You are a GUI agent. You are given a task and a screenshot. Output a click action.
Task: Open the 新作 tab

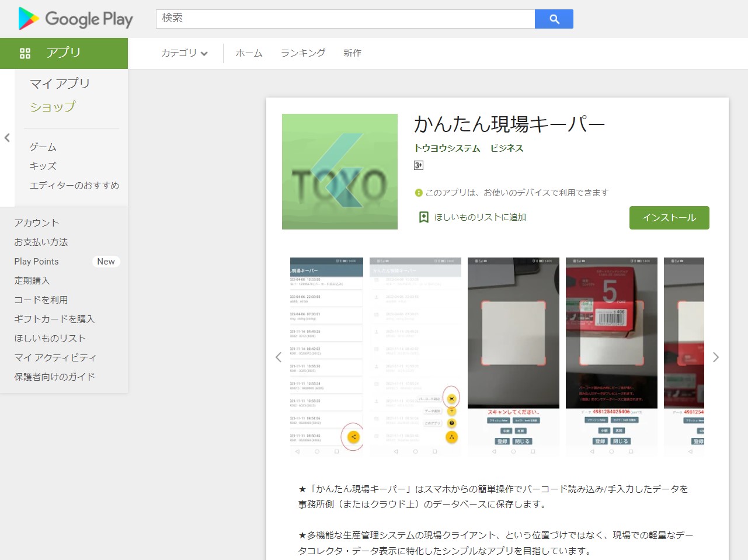352,53
